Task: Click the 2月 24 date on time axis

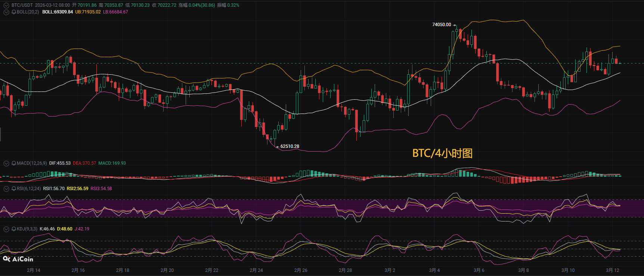Action: tap(256, 270)
